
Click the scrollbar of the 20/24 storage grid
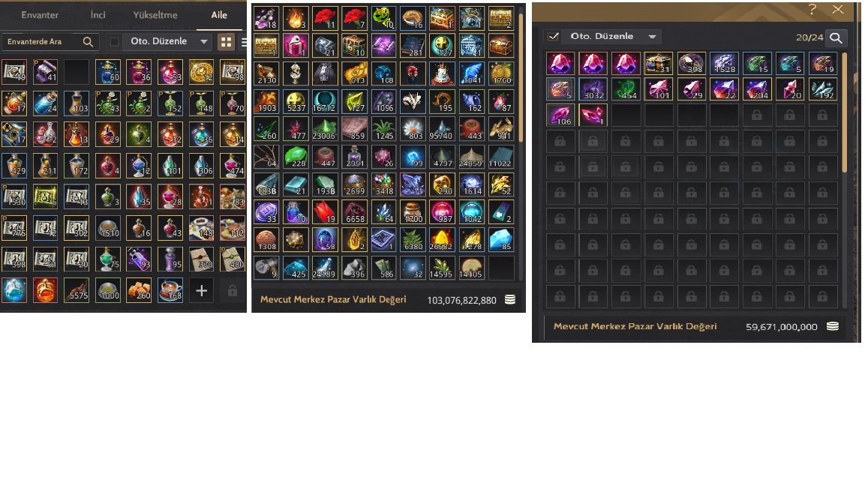844,112
